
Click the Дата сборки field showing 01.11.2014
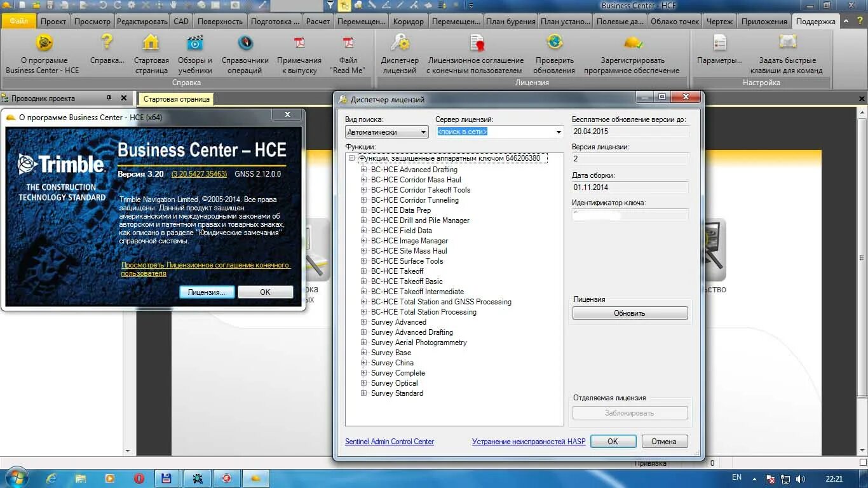click(630, 187)
